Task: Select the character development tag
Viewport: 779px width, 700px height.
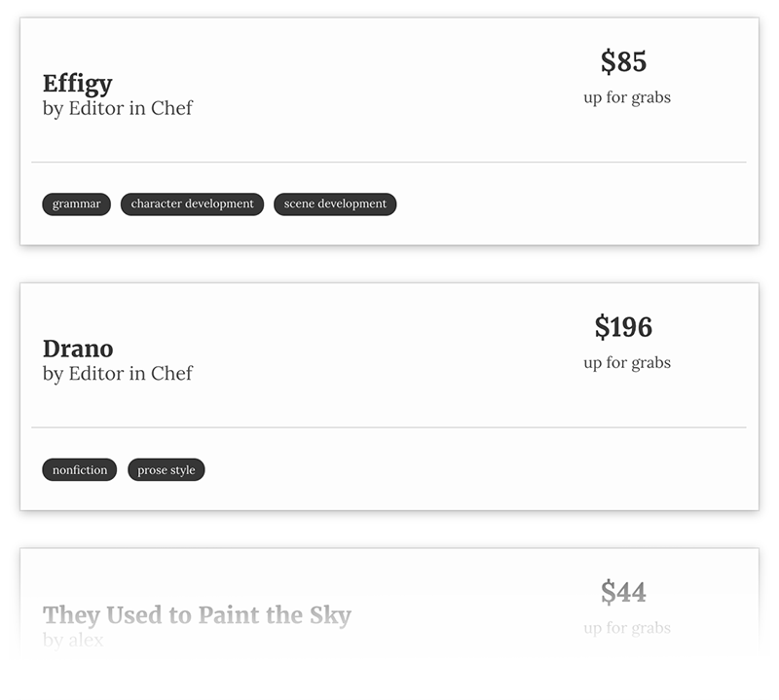Action: click(192, 204)
